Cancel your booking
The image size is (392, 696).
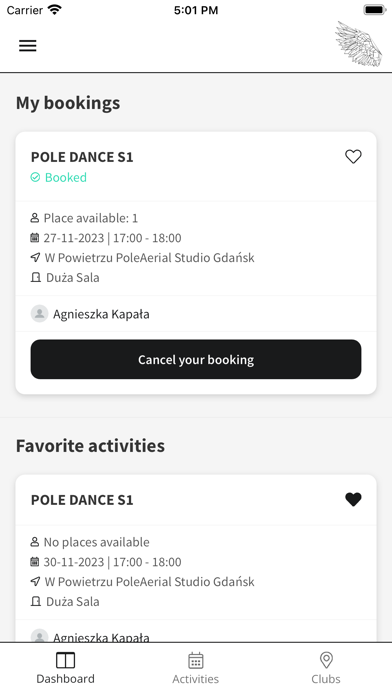pos(196,359)
